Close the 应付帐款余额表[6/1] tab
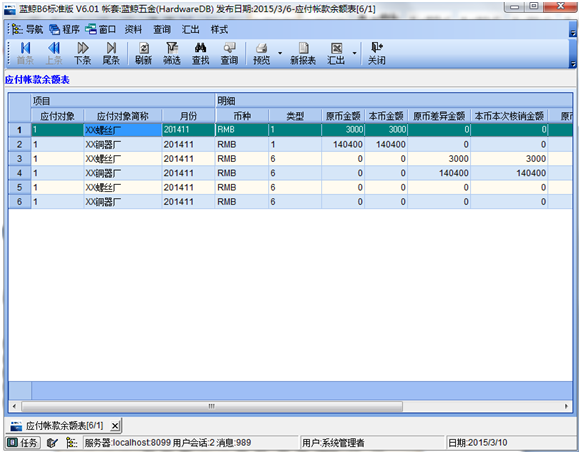Screen dimensions: 581x454 (x=115, y=426)
